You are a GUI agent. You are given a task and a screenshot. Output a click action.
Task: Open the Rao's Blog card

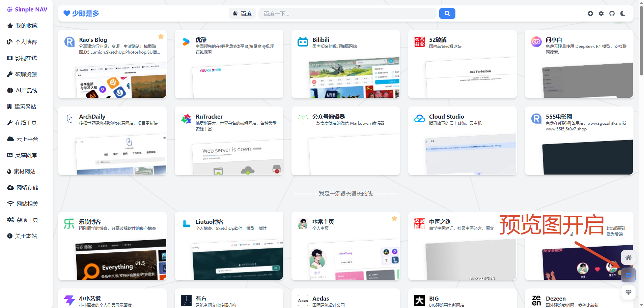[112, 64]
